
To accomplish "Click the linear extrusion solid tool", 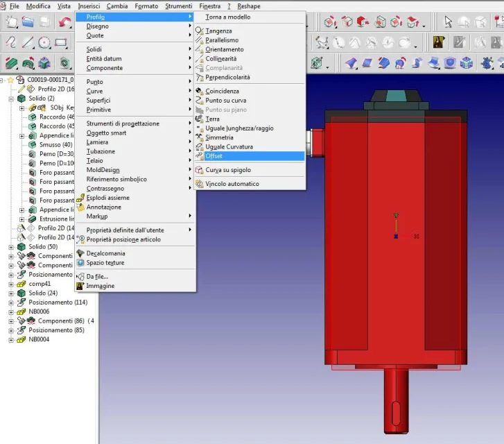I will (x=11, y=62).
